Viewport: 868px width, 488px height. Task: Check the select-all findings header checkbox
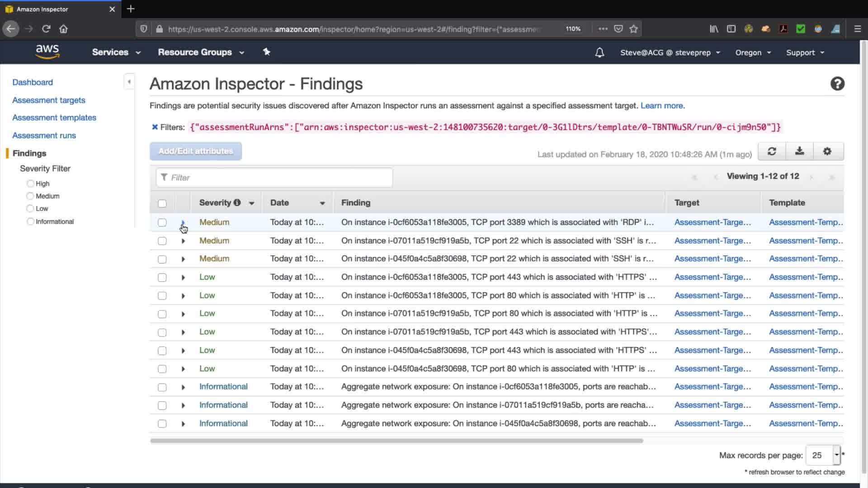tap(162, 203)
